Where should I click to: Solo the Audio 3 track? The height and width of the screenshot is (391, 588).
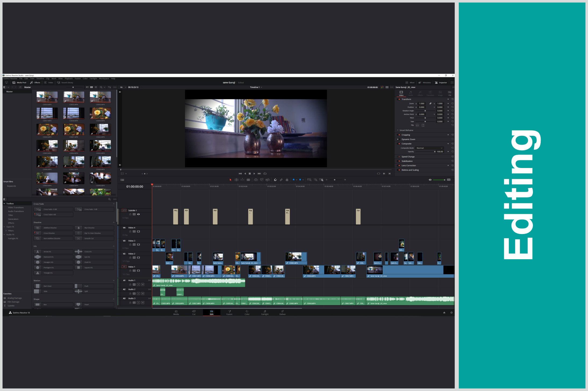click(x=138, y=302)
